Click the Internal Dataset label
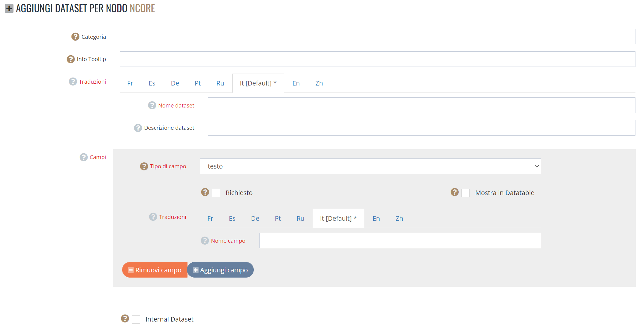 pyautogui.click(x=169, y=319)
